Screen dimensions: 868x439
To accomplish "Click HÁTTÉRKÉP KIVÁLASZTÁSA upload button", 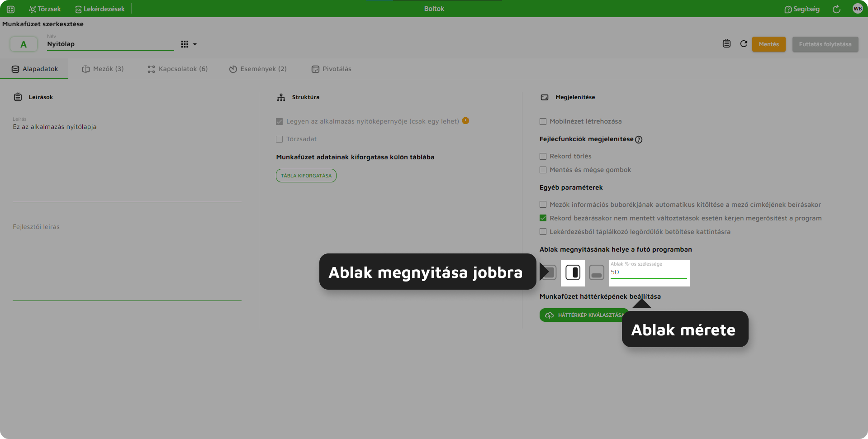I will coord(584,315).
